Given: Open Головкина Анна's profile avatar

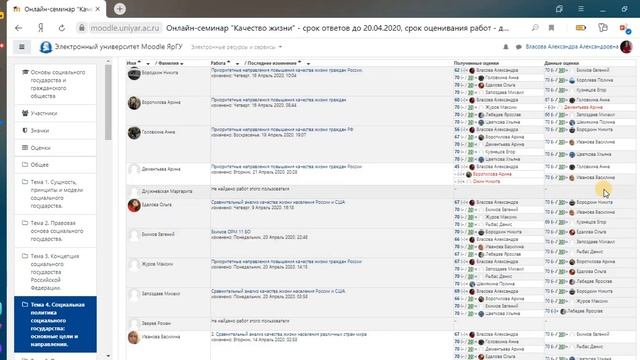Looking at the screenshot, I should 134,133.
